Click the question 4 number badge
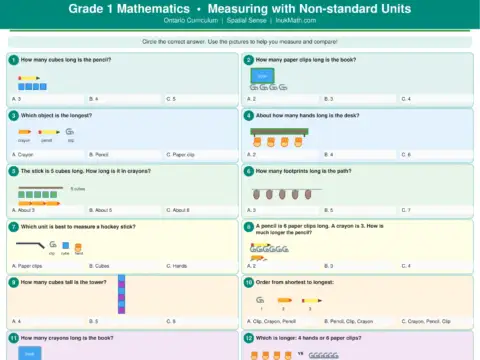This screenshot has width=480, height=360. point(249,116)
